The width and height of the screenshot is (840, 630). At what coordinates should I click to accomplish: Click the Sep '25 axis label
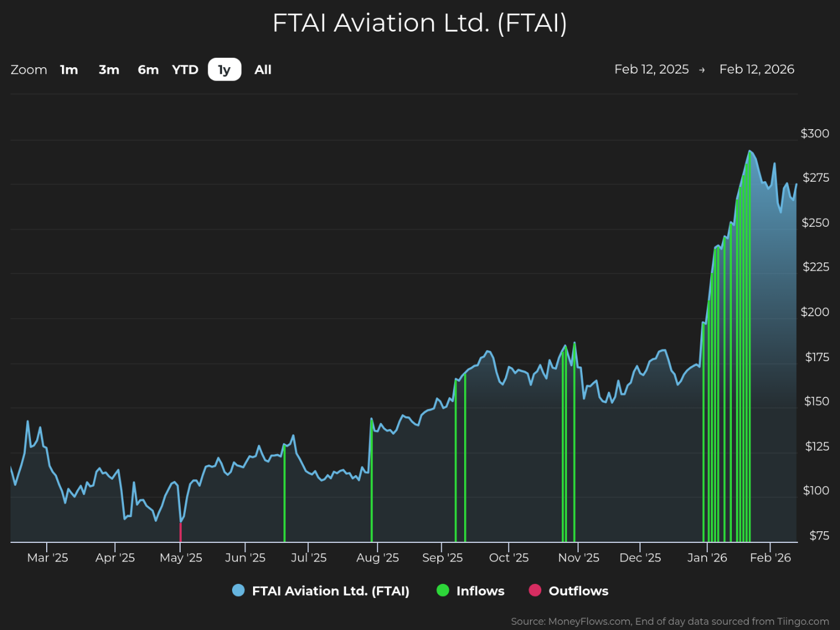point(443,558)
